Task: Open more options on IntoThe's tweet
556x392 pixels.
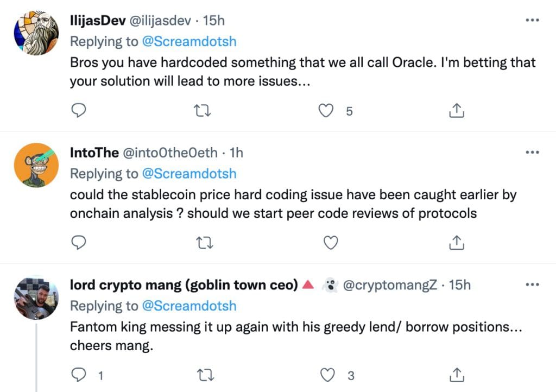Action: tap(533, 153)
